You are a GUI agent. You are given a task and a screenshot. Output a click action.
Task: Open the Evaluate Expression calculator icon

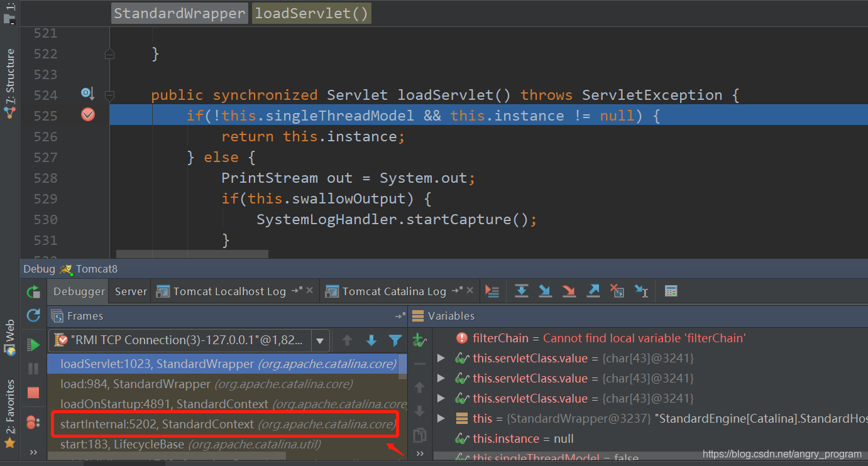[x=671, y=291]
